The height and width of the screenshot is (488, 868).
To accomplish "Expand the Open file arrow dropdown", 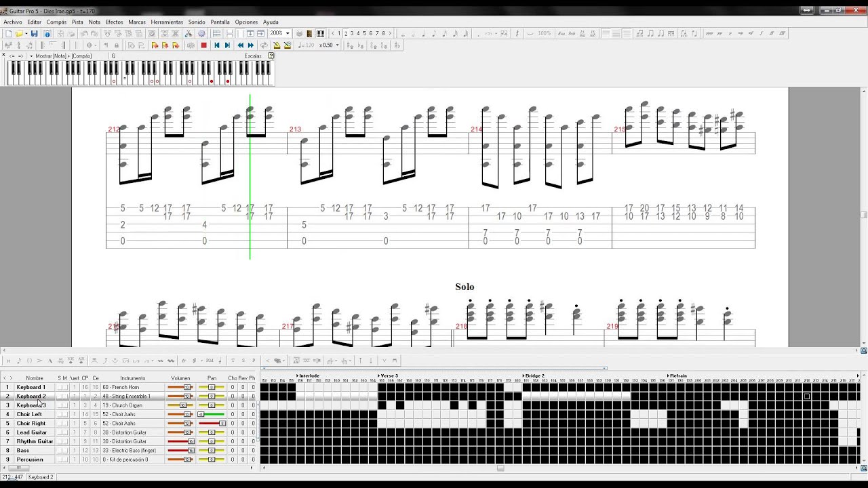I will [26, 33].
